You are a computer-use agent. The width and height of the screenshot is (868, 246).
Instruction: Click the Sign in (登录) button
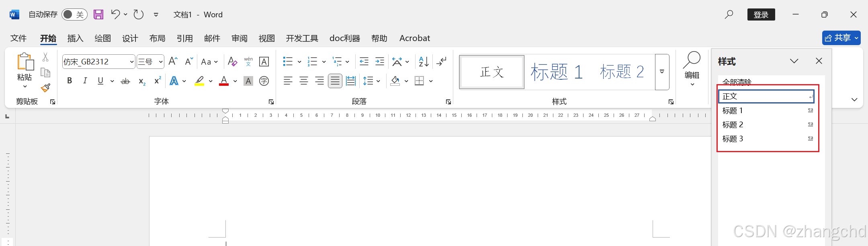click(x=761, y=14)
